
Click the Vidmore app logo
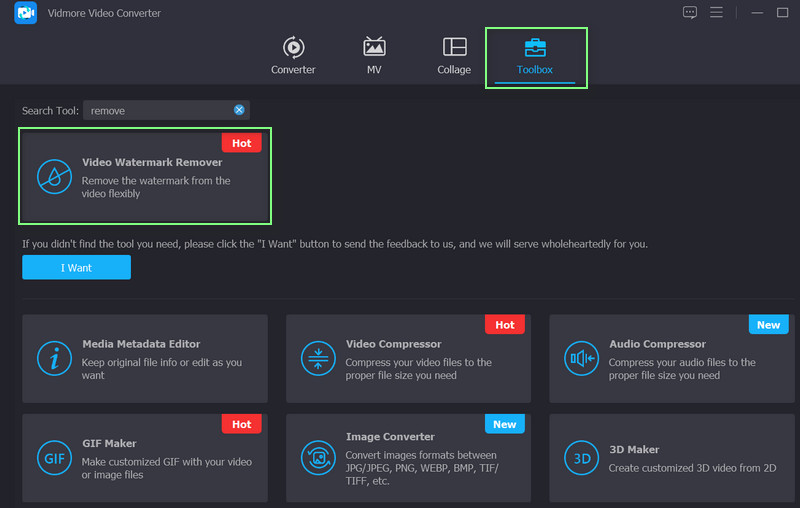click(x=26, y=13)
